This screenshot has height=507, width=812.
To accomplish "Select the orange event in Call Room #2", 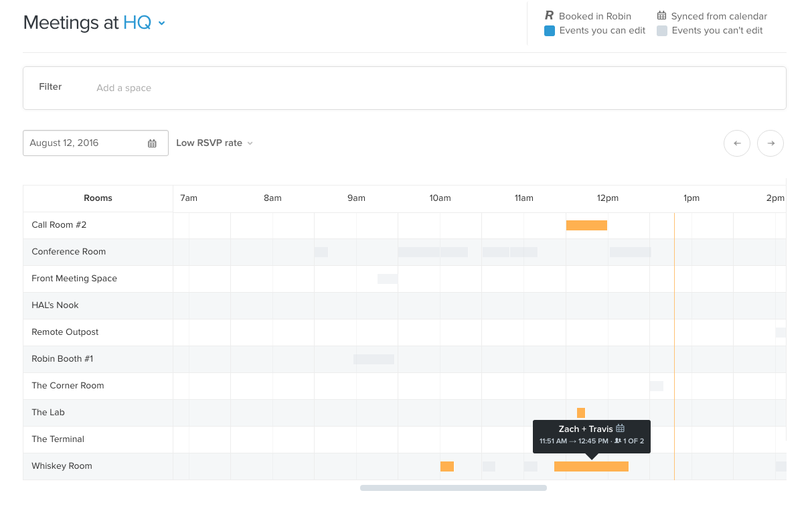I will (586, 225).
